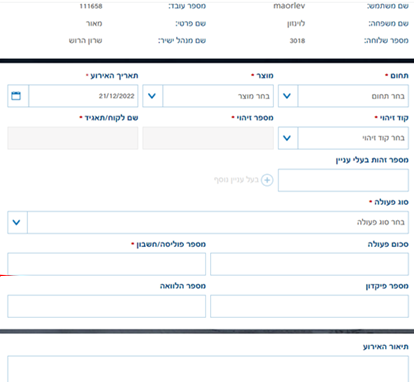Click the מספר זהות בעלי עניין input field
The width and height of the screenshot is (414, 382).
(x=343, y=180)
